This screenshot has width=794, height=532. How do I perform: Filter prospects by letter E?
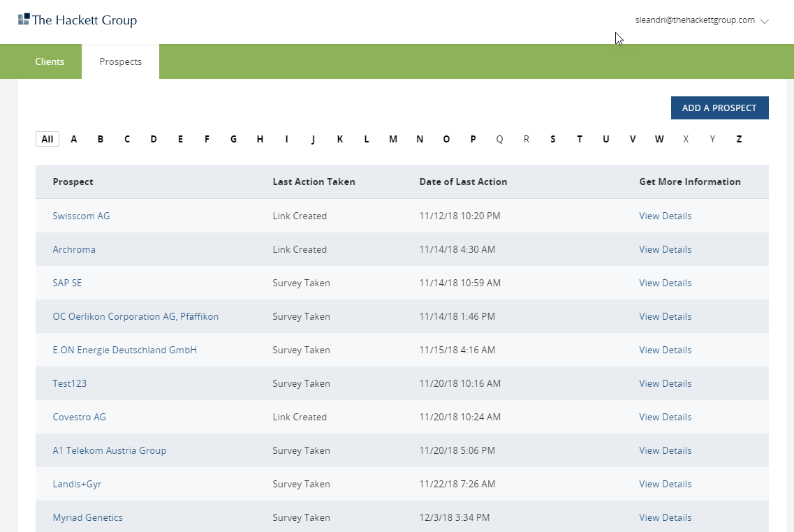(x=180, y=139)
